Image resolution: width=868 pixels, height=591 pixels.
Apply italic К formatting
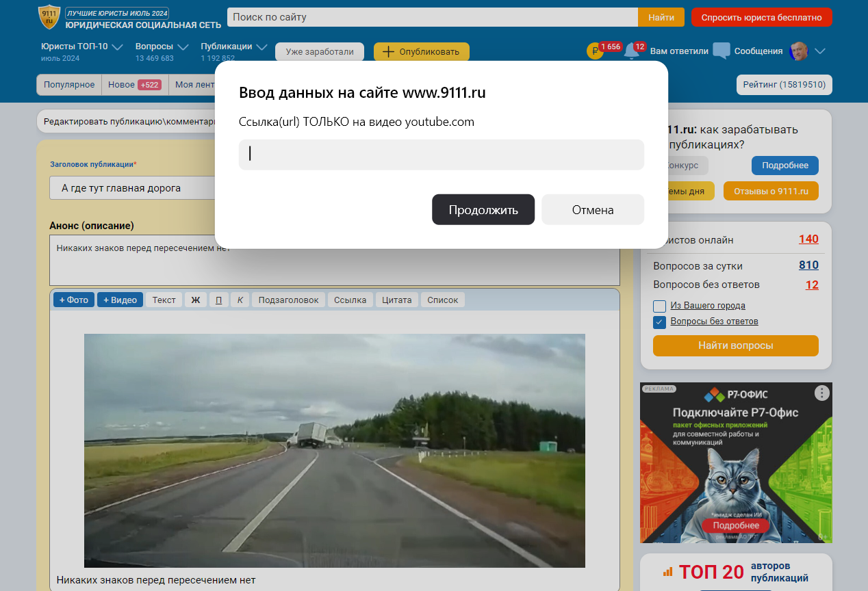click(240, 300)
